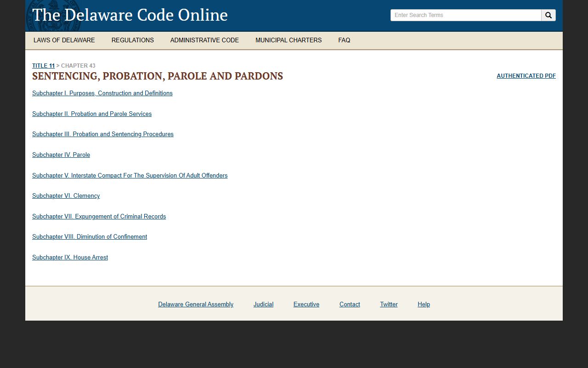Open Subchapter I. Purposes, Construction and Definitions
Viewport: 588px width, 368px height.
tap(102, 93)
